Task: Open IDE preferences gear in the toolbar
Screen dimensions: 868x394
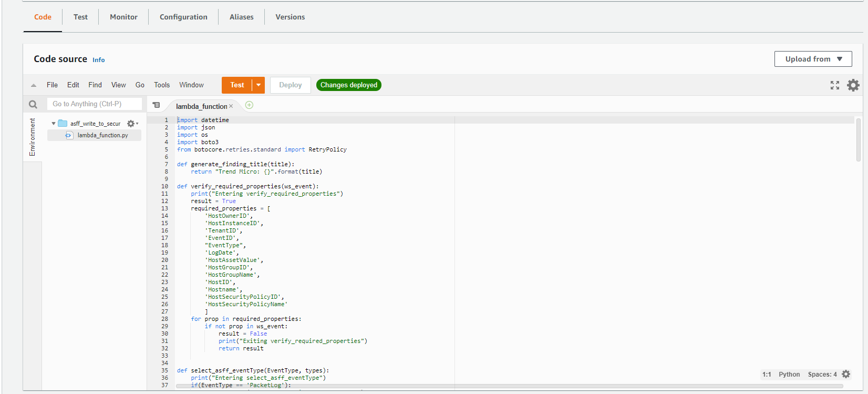Action: [x=853, y=85]
